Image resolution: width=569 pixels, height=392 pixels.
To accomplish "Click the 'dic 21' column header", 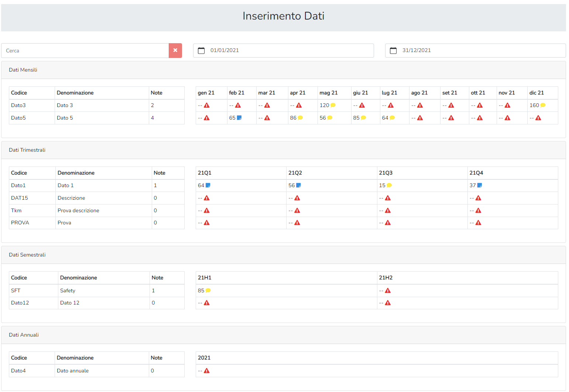I will pyautogui.click(x=543, y=93).
